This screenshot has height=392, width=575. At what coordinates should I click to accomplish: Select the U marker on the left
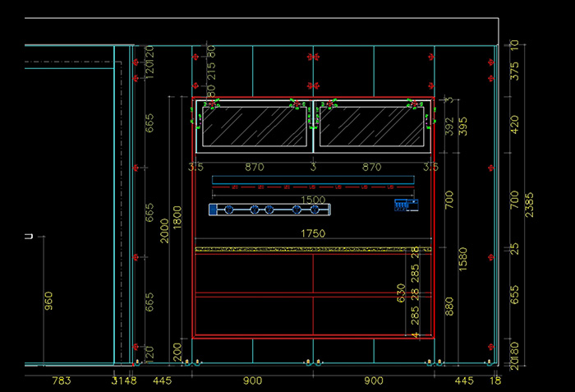28,238
